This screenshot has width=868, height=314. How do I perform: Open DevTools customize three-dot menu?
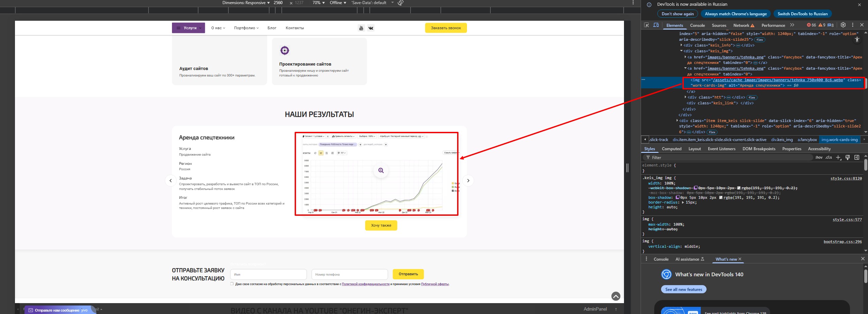pos(852,25)
